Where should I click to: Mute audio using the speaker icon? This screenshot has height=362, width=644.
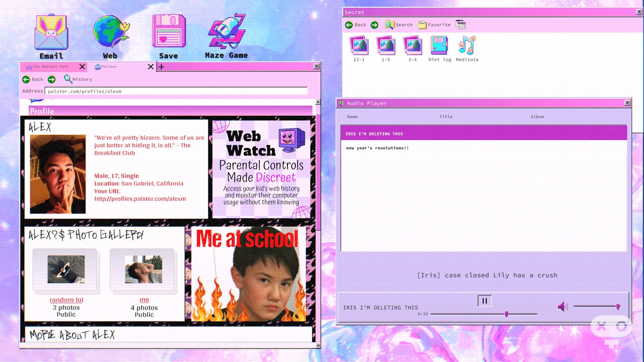click(562, 306)
